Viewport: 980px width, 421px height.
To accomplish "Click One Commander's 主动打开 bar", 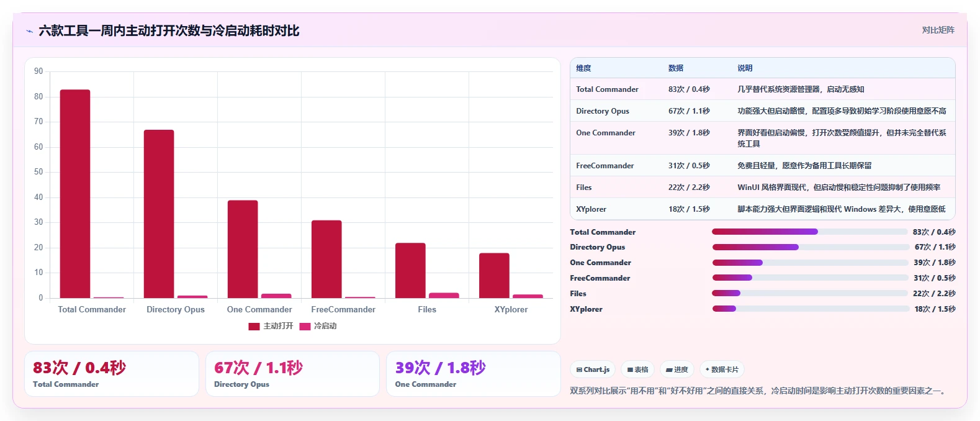I will 243,249.
